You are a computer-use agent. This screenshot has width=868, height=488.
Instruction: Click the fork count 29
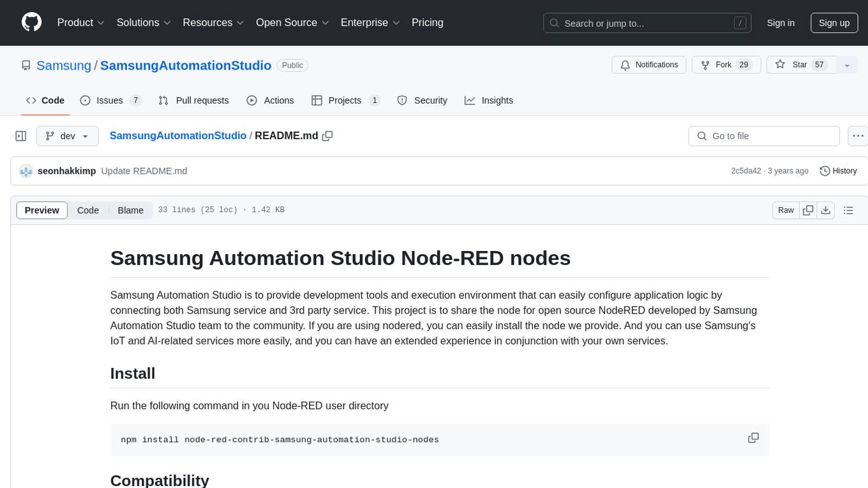(744, 65)
